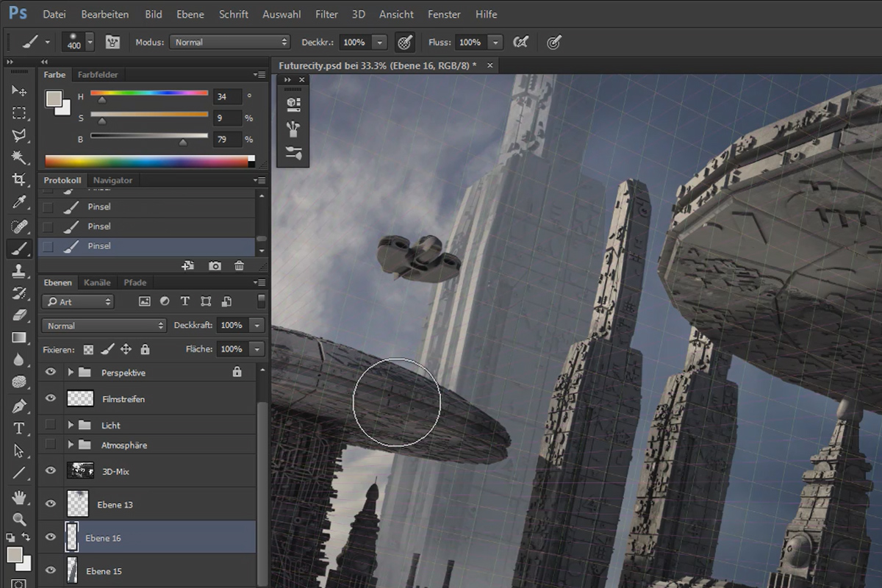The height and width of the screenshot is (588, 882).
Task: Open the Bearbeiten menu
Action: (x=105, y=14)
